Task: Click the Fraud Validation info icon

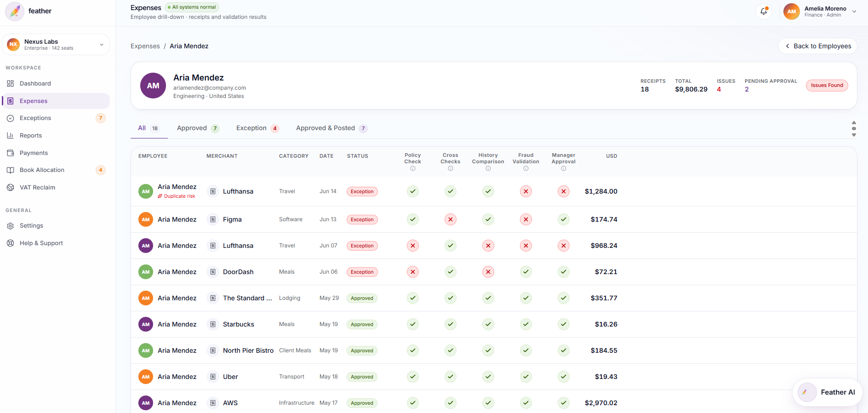Action: 526,168
